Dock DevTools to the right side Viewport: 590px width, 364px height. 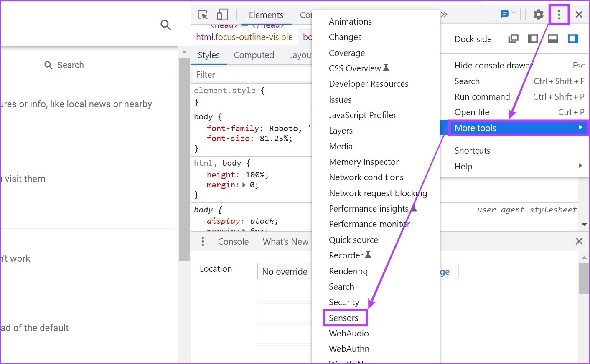tap(573, 38)
